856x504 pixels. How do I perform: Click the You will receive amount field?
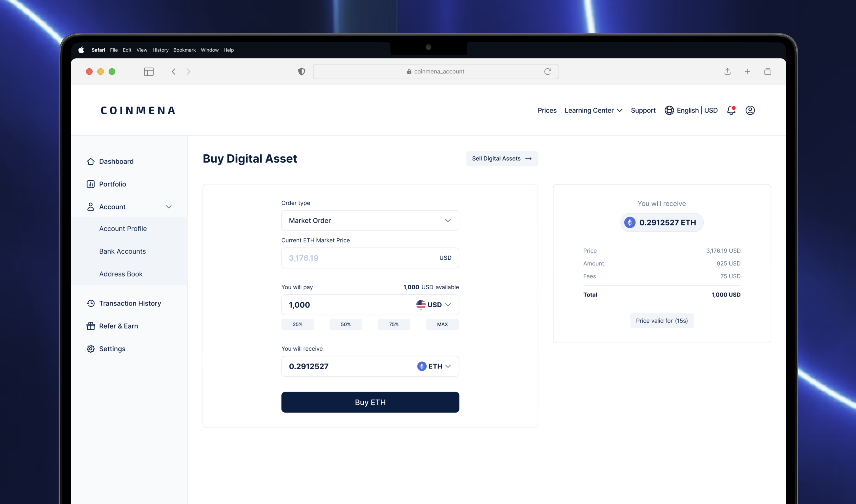pyautogui.click(x=370, y=366)
